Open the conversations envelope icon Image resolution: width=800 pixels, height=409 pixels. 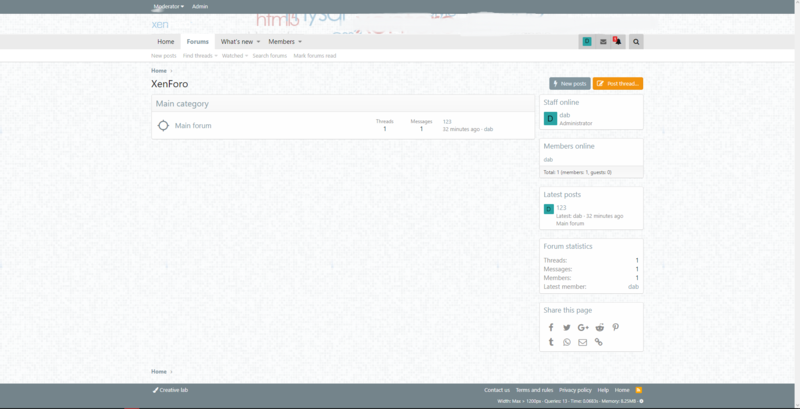pos(603,42)
